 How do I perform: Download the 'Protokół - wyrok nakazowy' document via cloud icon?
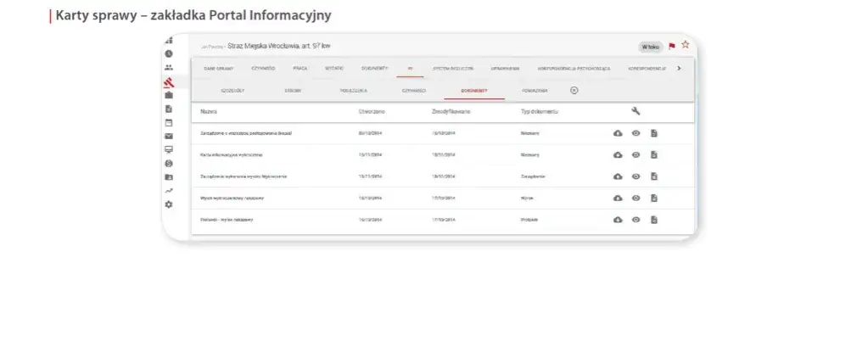618,220
